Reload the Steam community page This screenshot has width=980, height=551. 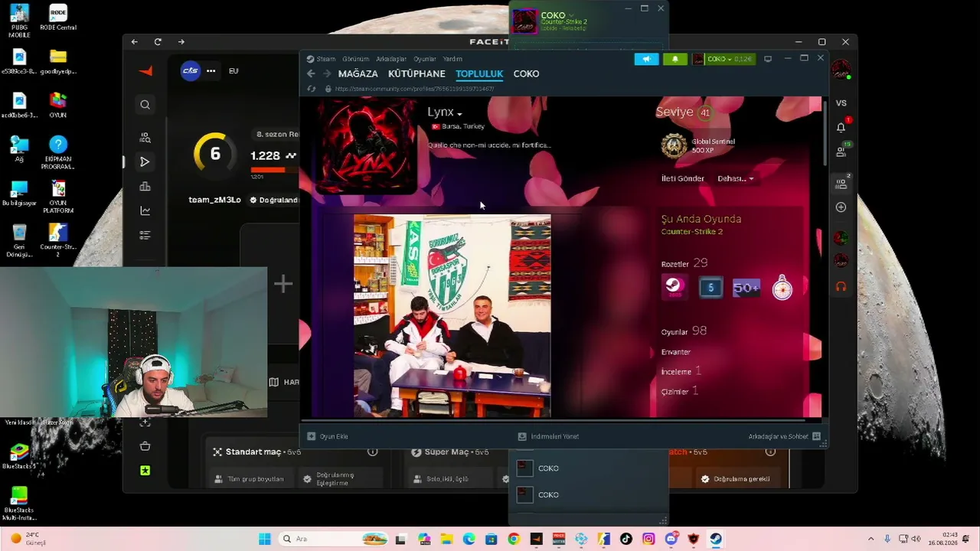click(311, 89)
